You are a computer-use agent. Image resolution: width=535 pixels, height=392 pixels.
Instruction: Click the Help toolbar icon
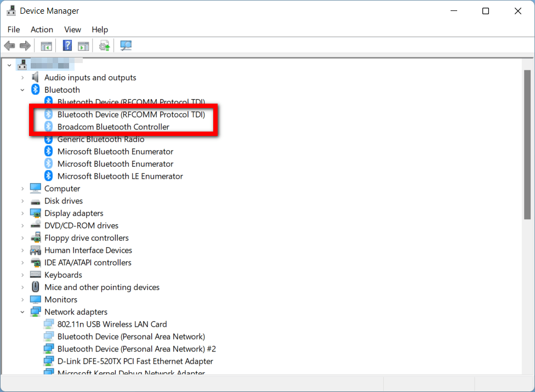(67, 46)
